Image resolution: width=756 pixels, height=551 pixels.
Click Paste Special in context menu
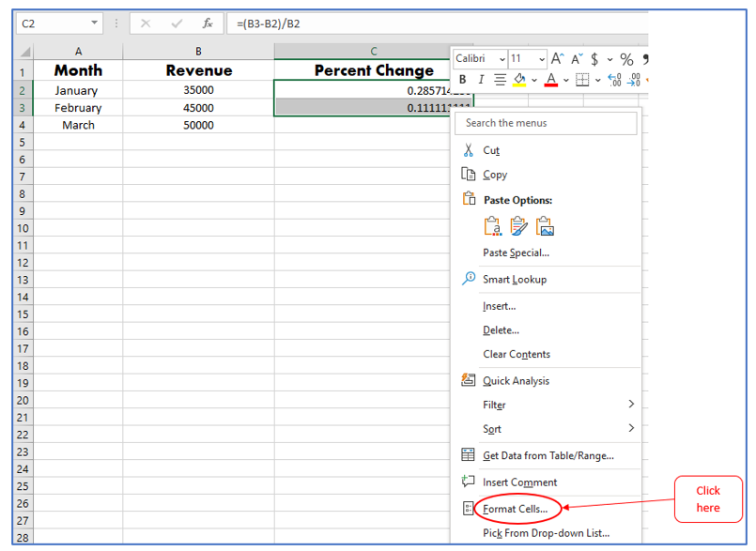click(516, 253)
